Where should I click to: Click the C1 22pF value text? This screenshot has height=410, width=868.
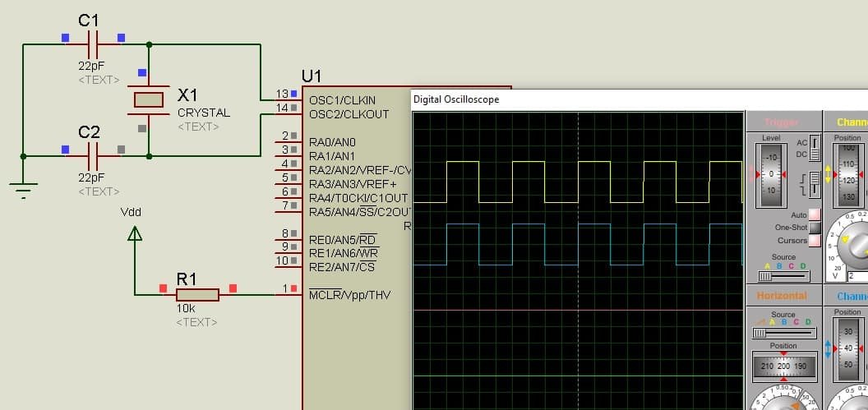tap(91, 65)
